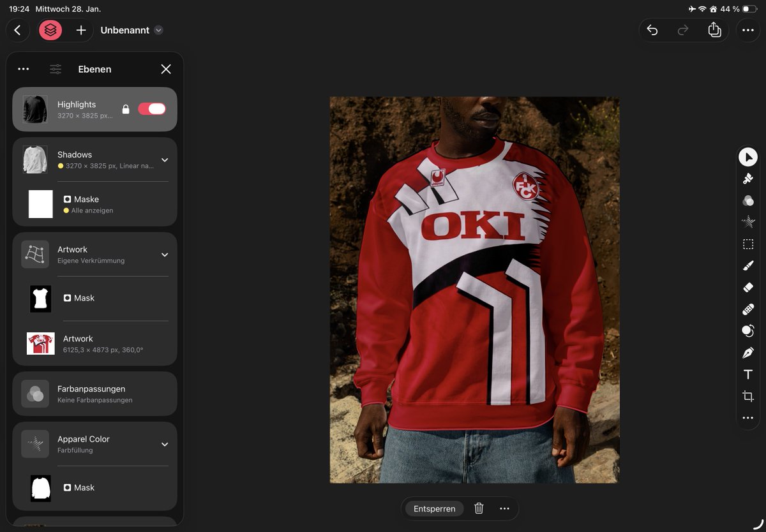Select the rectangular marquee tool
Screen dimensions: 766x532
pos(747,244)
